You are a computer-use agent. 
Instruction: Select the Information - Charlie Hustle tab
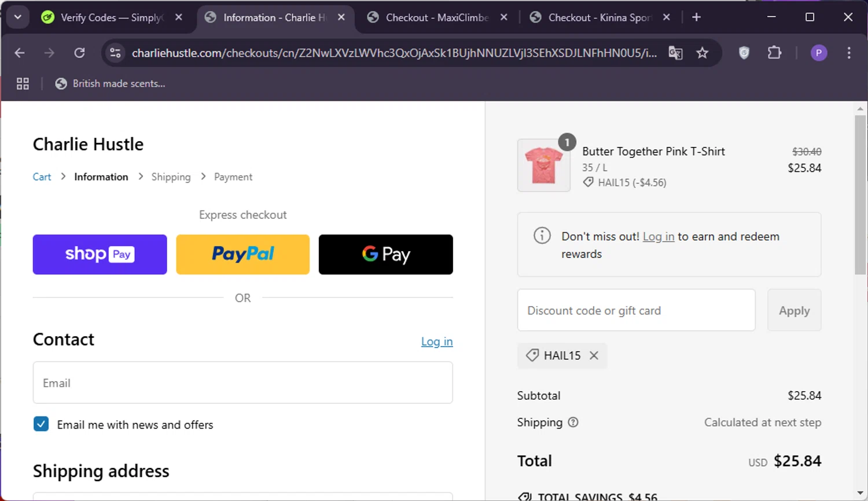(275, 17)
